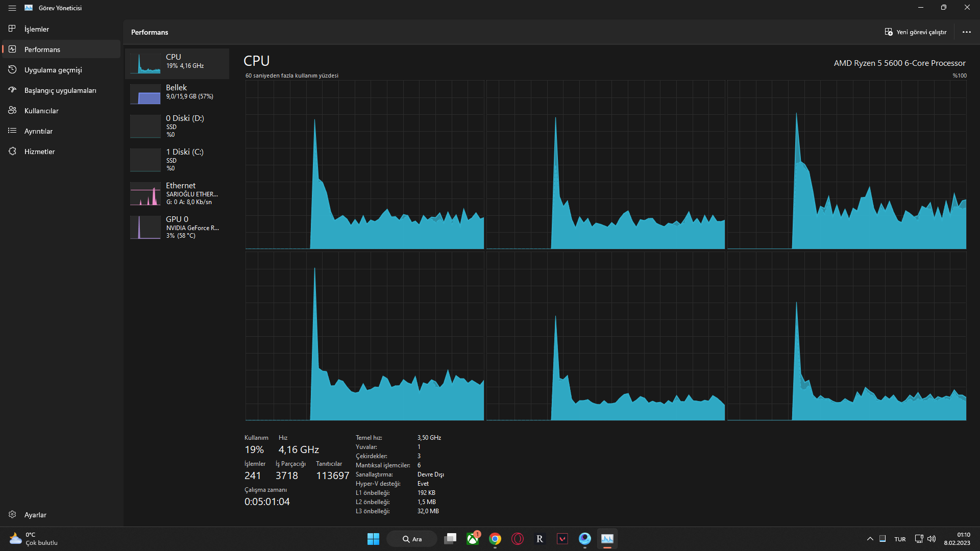This screenshot has height=551, width=980.
Task: Open Opera browser from the taskbar
Action: click(x=518, y=539)
